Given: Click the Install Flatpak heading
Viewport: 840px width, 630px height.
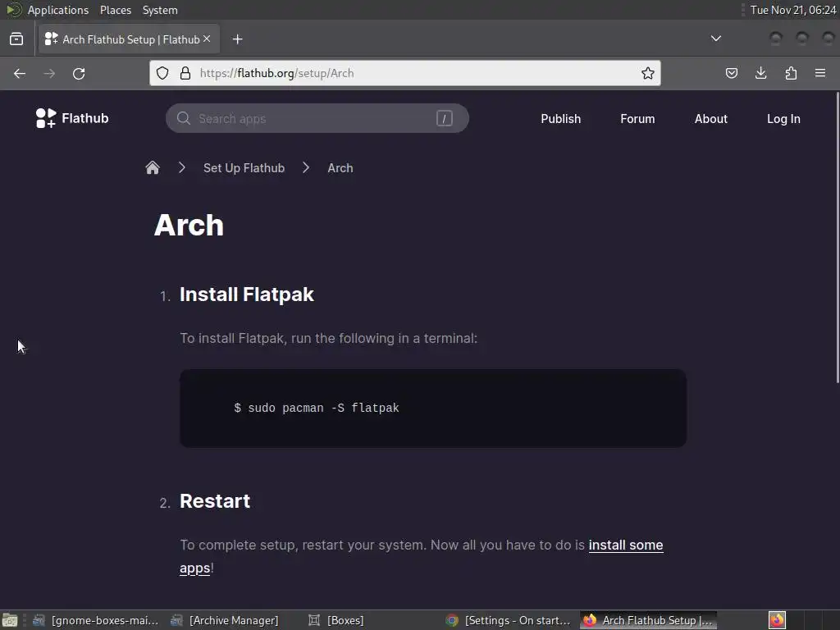Looking at the screenshot, I should [x=246, y=294].
